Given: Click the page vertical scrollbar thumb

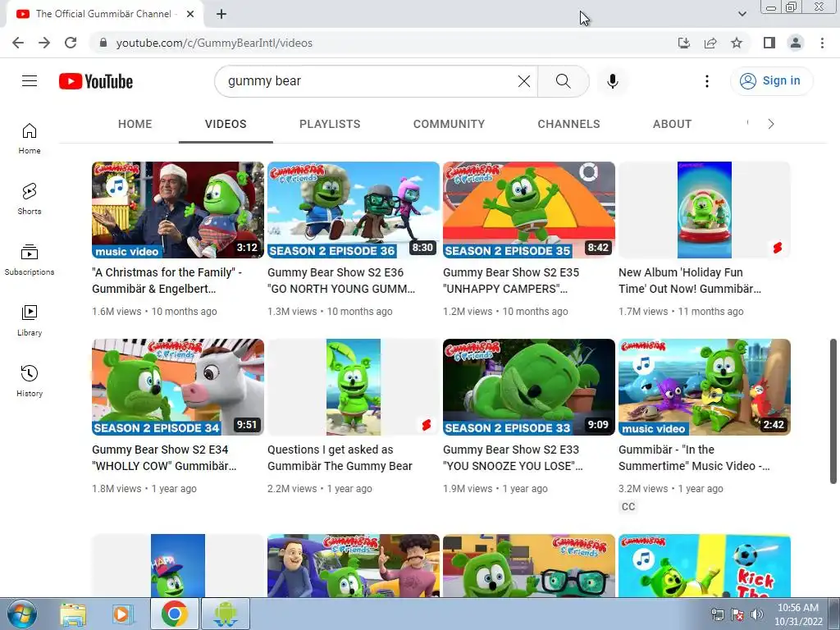Looking at the screenshot, I should [833, 411].
